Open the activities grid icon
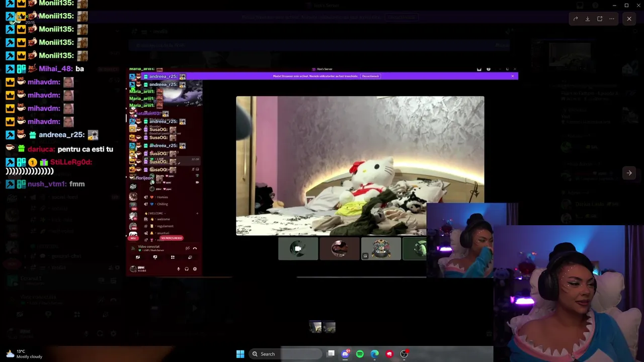 (x=173, y=257)
